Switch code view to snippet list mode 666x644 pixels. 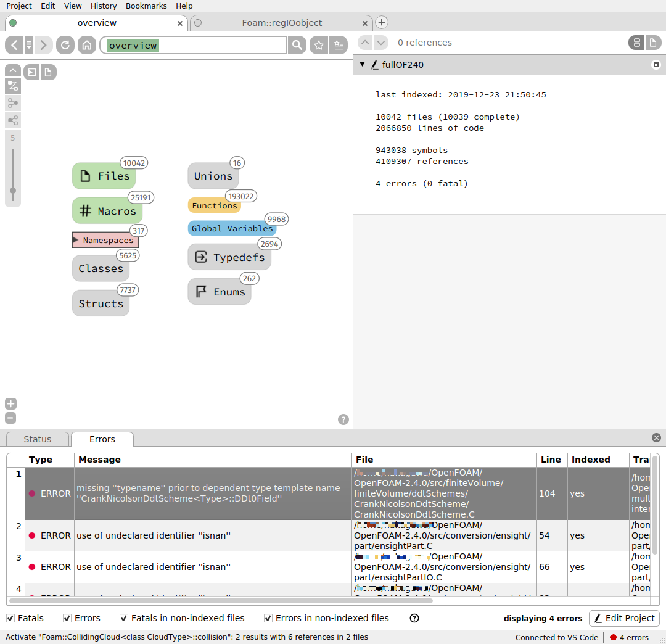tap(636, 43)
